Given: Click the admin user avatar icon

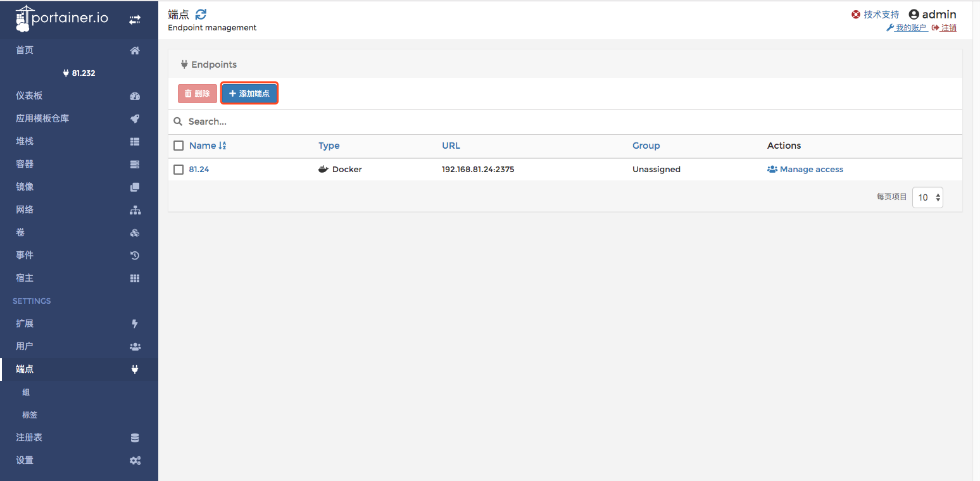Looking at the screenshot, I should click(x=914, y=15).
